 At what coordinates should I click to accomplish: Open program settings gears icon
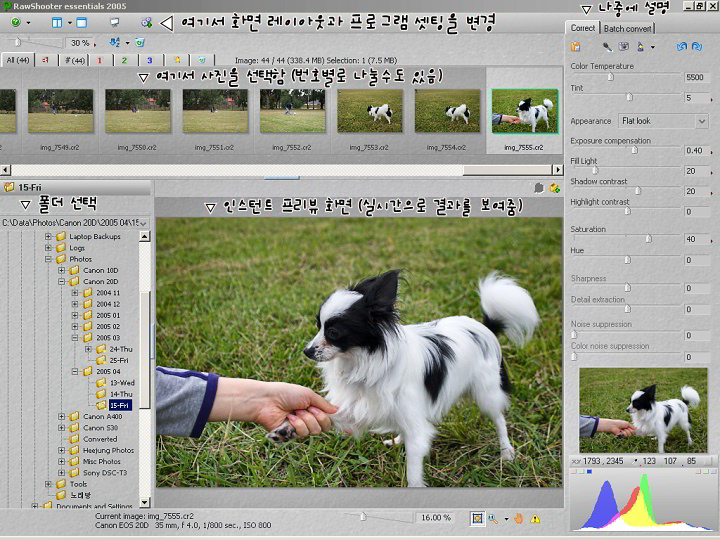[146, 22]
